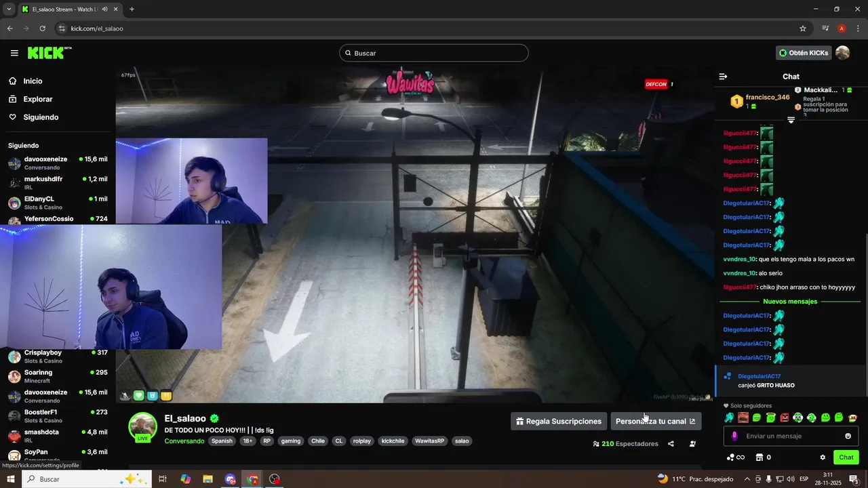Open Chrome tab search dropdown

coord(8,9)
